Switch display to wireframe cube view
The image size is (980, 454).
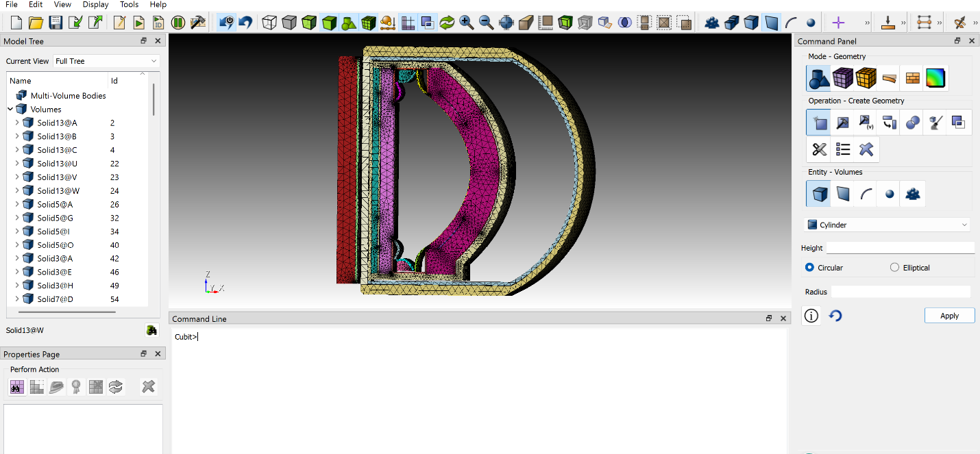[x=269, y=23]
